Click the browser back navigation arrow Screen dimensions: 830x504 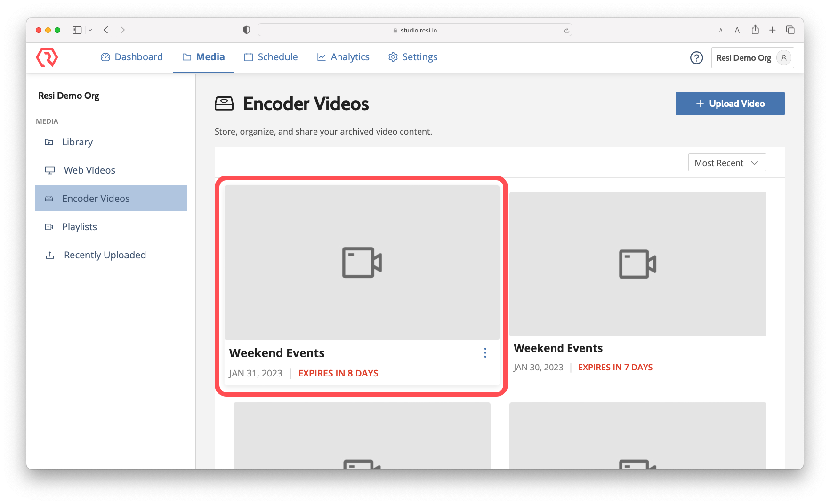coord(105,29)
